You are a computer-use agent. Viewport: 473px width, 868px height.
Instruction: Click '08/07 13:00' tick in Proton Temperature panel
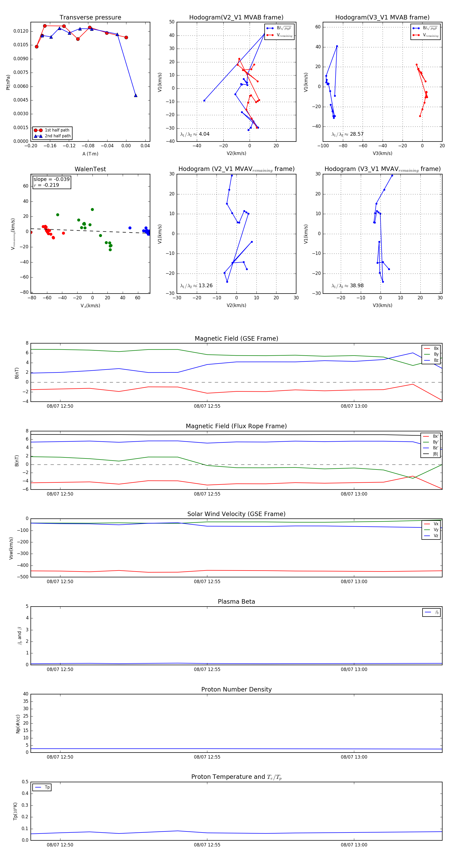[x=354, y=845]
